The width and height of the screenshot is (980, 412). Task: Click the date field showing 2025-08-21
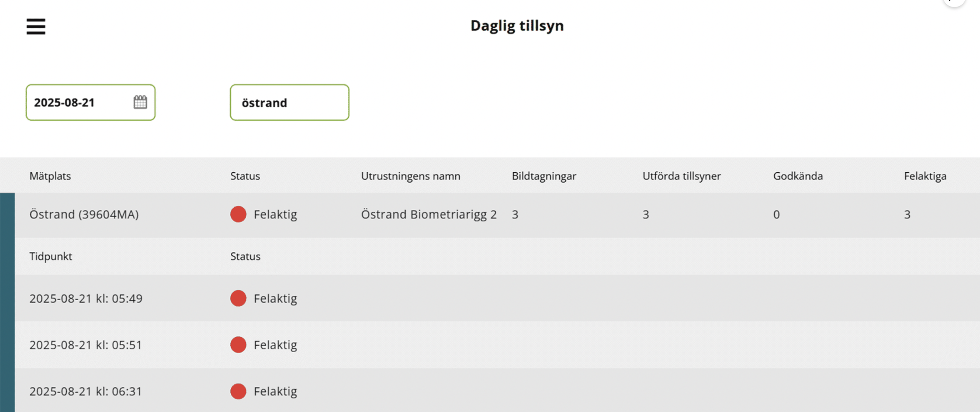pyautogui.click(x=90, y=102)
